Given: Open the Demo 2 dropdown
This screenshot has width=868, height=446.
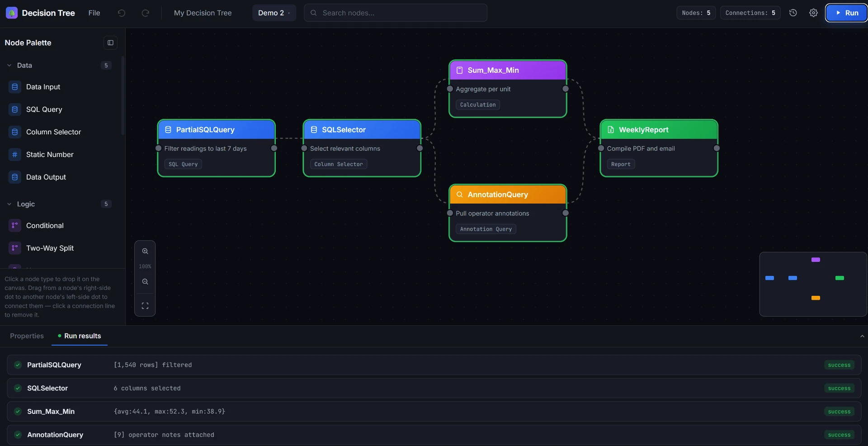Looking at the screenshot, I should point(274,13).
